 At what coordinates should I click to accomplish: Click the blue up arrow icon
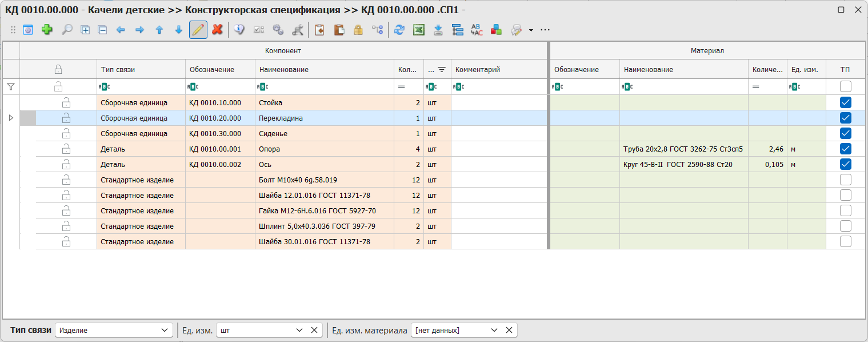(x=159, y=30)
